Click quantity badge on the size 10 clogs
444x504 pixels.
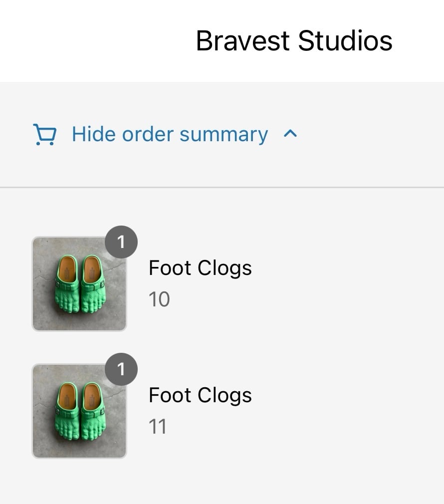[x=121, y=242]
